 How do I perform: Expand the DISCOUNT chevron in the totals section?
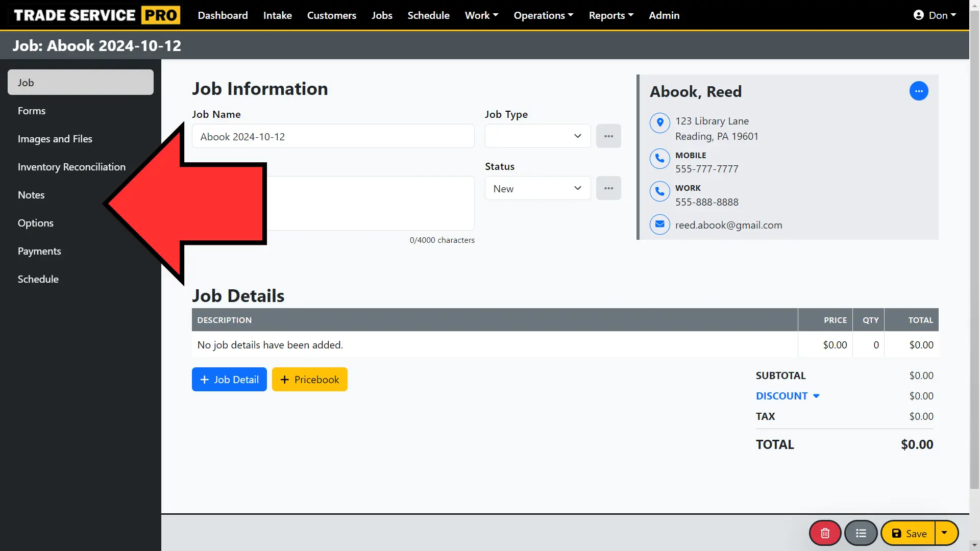[817, 396]
